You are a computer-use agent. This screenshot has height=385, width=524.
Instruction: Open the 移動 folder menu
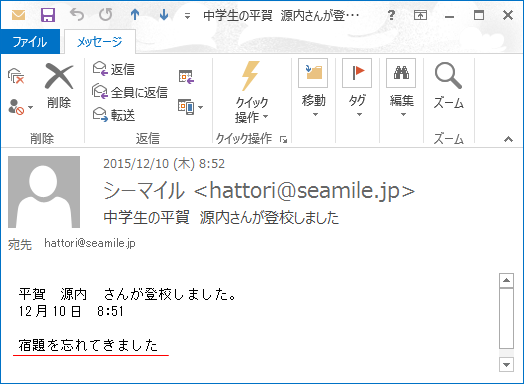pyautogui.click(x=313, y=88)
